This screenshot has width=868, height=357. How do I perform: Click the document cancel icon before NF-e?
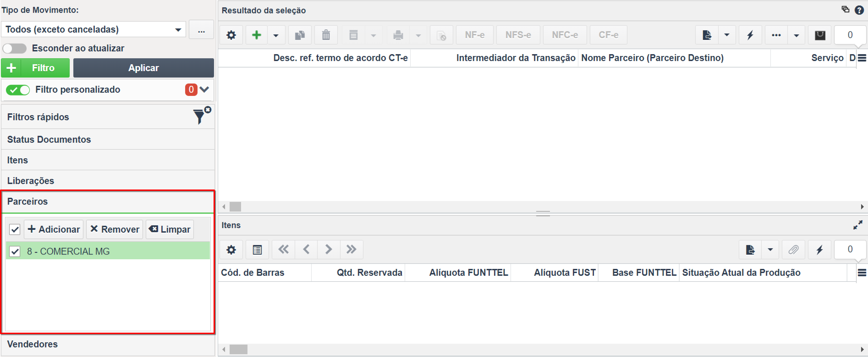click(441, 35)
